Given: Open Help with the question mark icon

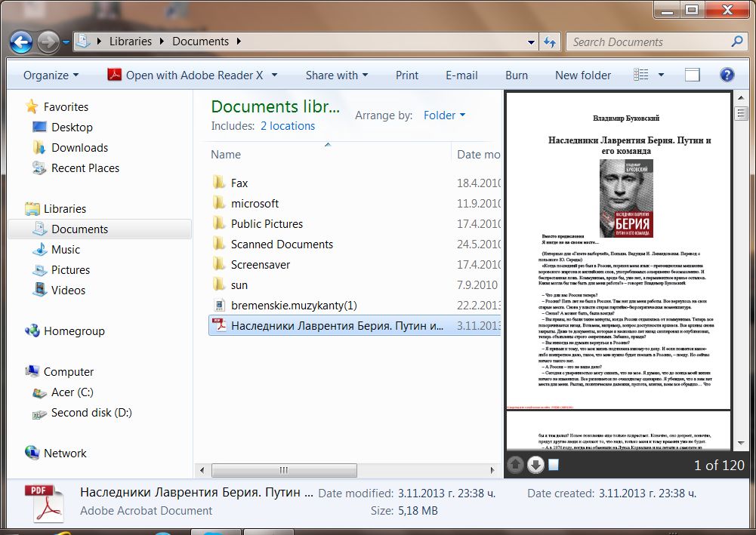Looking at the screenshot, I should pyautogui.click(x=727, y=75).
